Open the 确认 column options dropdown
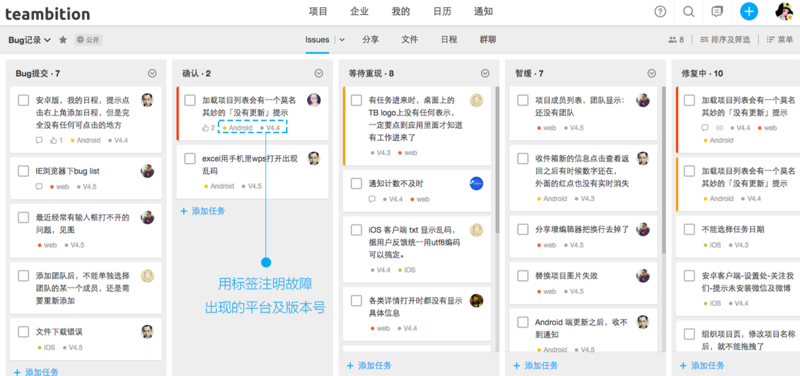This screenshot has width=800, height=376. [x=319, y=73]
